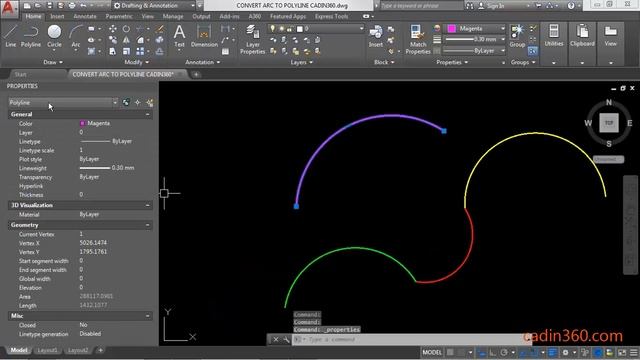Activate the Mirror tool in Modify panel

(x=127, y=40)
